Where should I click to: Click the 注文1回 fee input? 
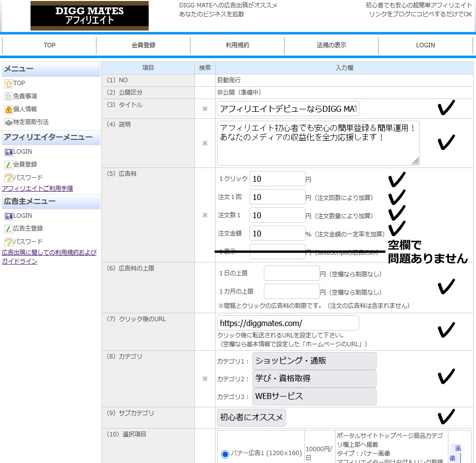click(x=278, y=197)
